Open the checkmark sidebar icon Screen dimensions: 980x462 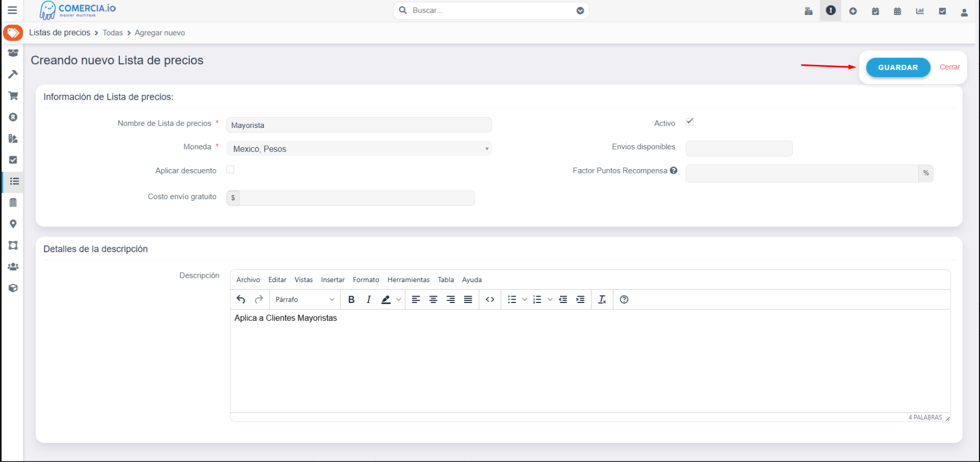point(13,160)
